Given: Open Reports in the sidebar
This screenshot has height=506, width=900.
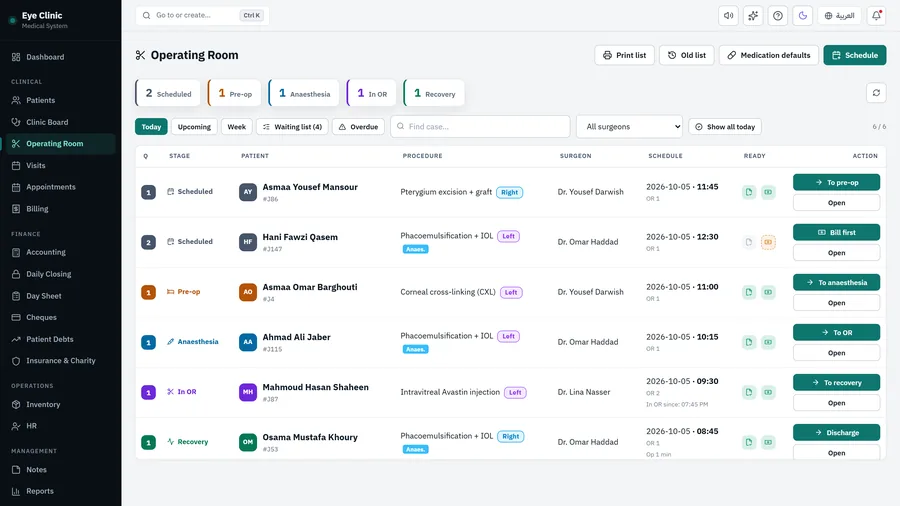Looking at the screenshot, I should (60, 491).
